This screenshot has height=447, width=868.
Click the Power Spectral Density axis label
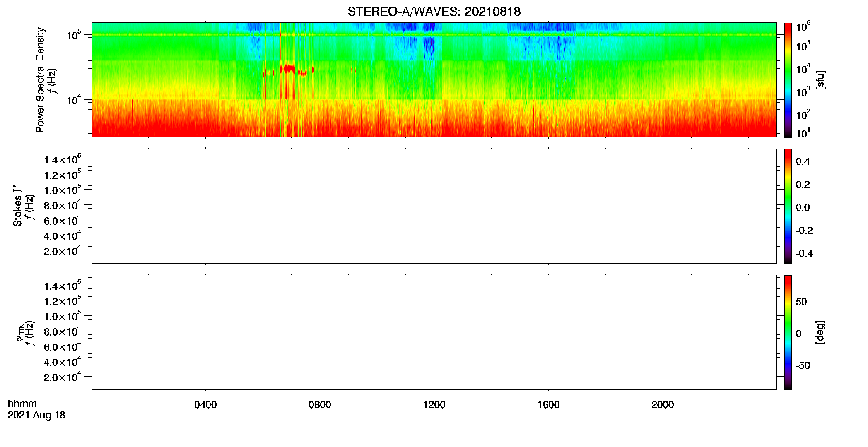coord(40,80)
